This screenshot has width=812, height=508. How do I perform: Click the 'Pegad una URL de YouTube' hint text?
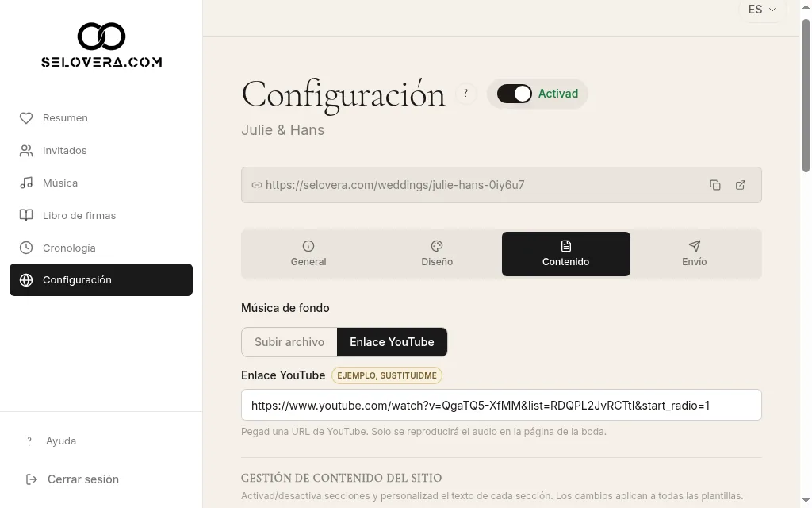click(423, 432)
